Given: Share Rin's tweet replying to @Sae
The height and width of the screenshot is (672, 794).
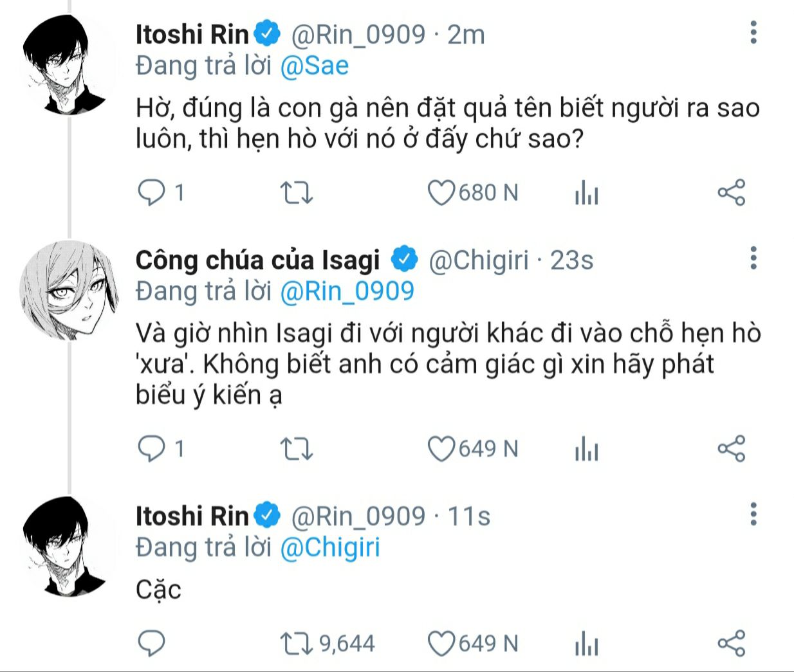Looking at the screenshot, I should [731, 192].
